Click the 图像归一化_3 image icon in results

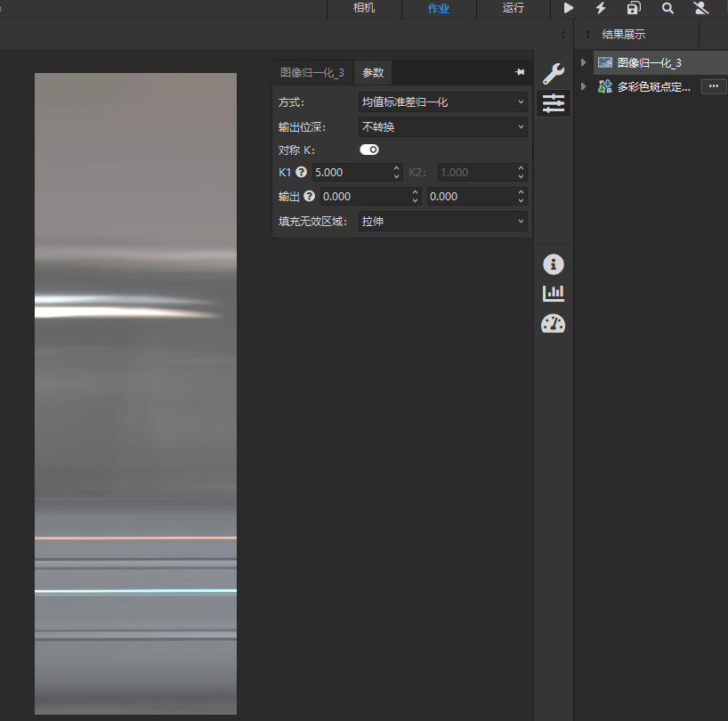click(604, 62)
